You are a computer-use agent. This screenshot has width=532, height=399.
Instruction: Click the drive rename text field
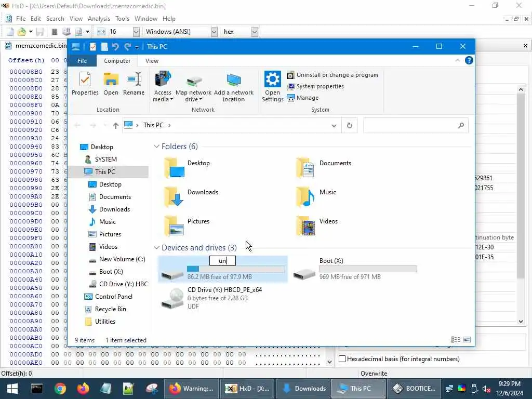(222, 261)
